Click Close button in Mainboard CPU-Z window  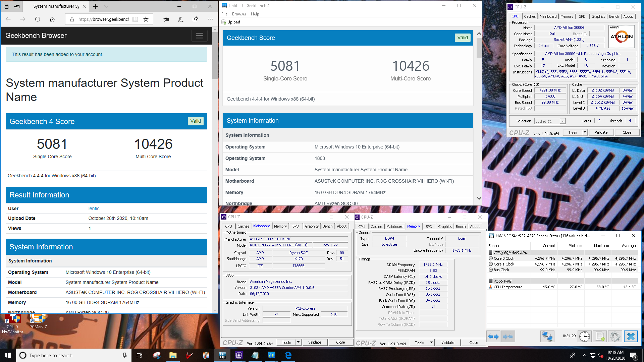point(340,342)
